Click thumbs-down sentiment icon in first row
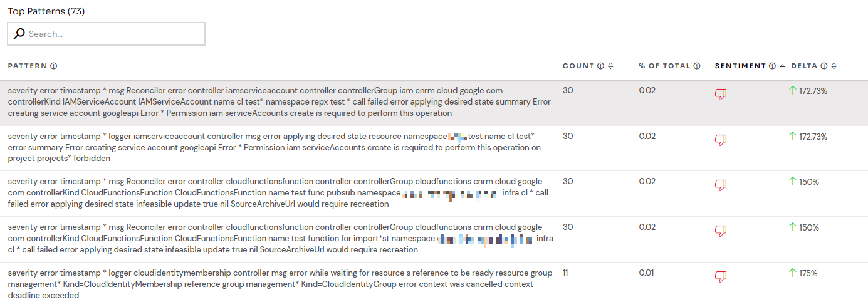 coord(721,95)
